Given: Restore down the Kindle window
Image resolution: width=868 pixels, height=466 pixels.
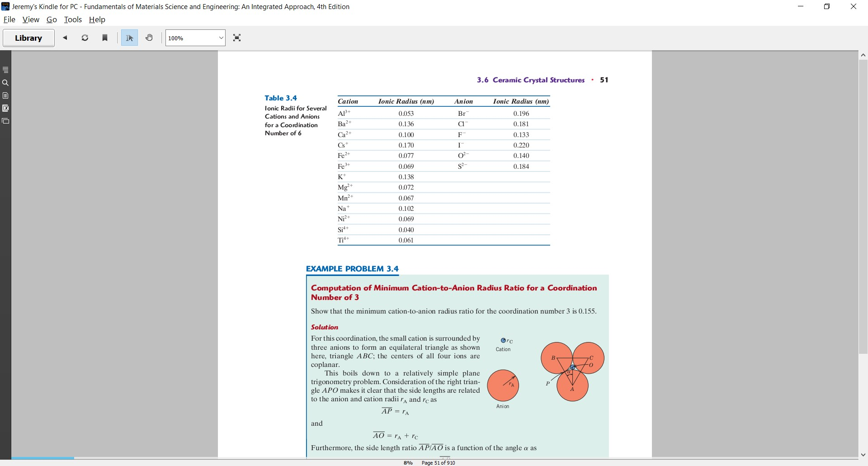Looking at the screenshot, I should click(x=827, y=6).
